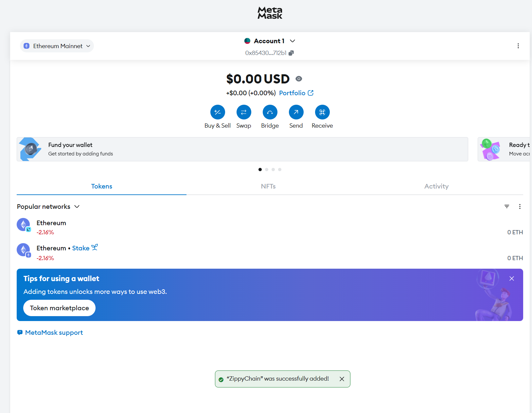Click the green checkmark in ZippyChain notification

pos(221,380)
